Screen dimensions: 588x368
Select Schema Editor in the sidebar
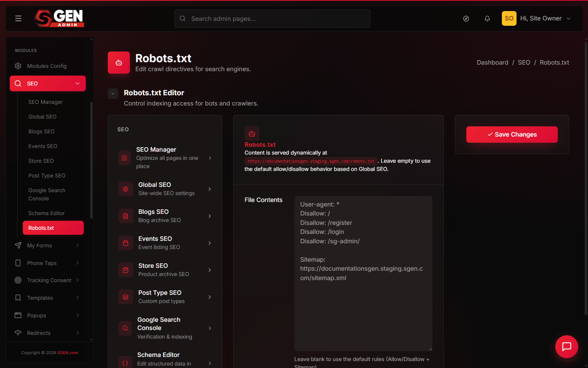tap(47, 213)
